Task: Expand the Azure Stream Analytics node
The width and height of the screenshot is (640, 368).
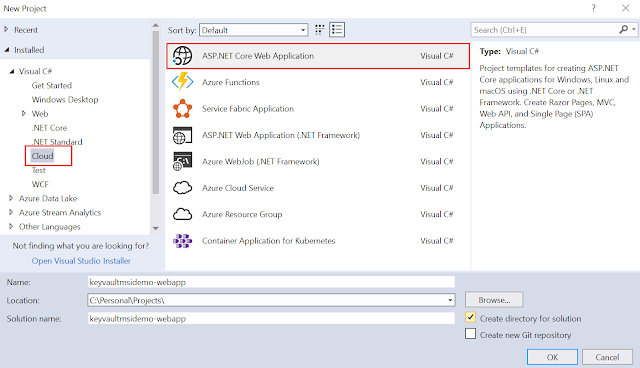Action: pyautogui.click(x=11, y=212)
